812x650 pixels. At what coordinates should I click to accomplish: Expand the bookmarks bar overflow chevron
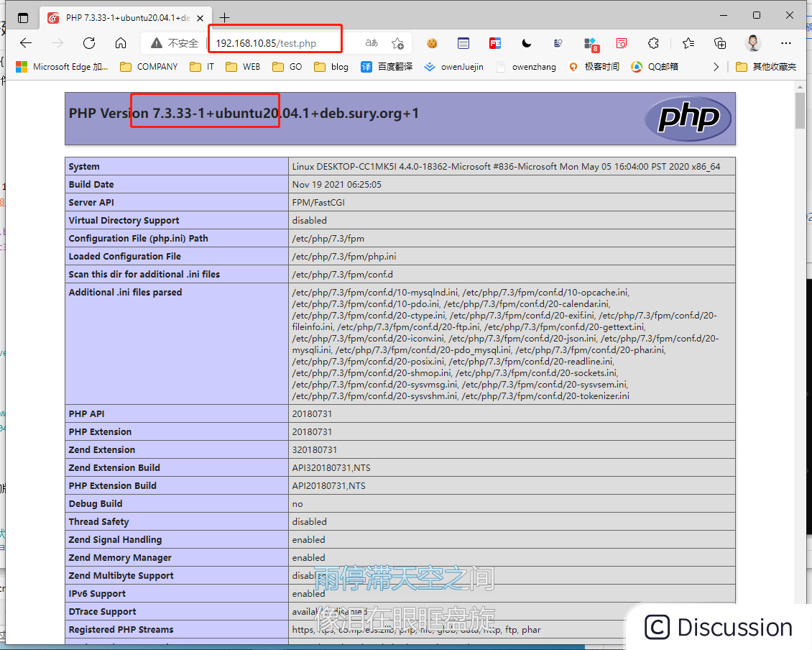716,67
